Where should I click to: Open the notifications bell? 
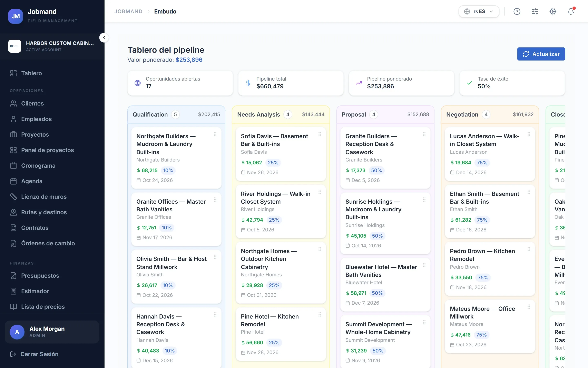[571, 11]
